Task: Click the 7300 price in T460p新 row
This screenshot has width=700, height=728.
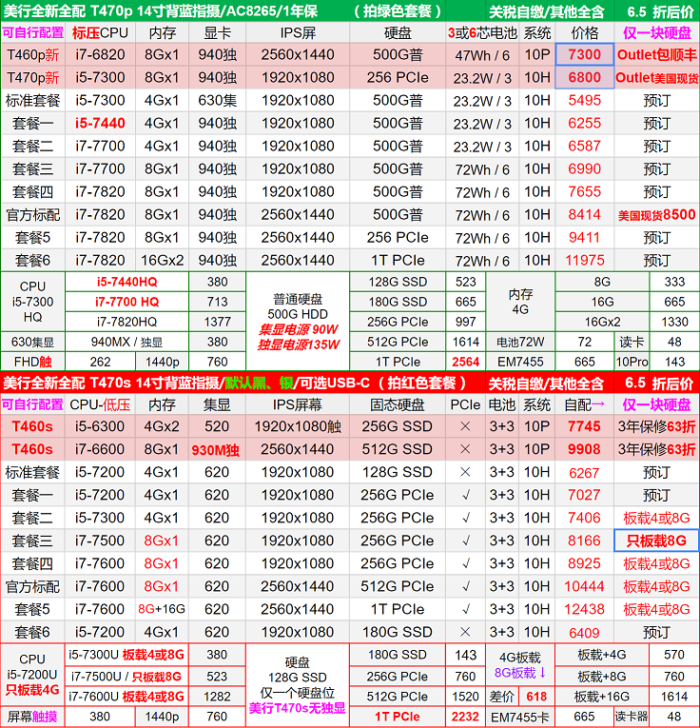Action: pos(585,55)
